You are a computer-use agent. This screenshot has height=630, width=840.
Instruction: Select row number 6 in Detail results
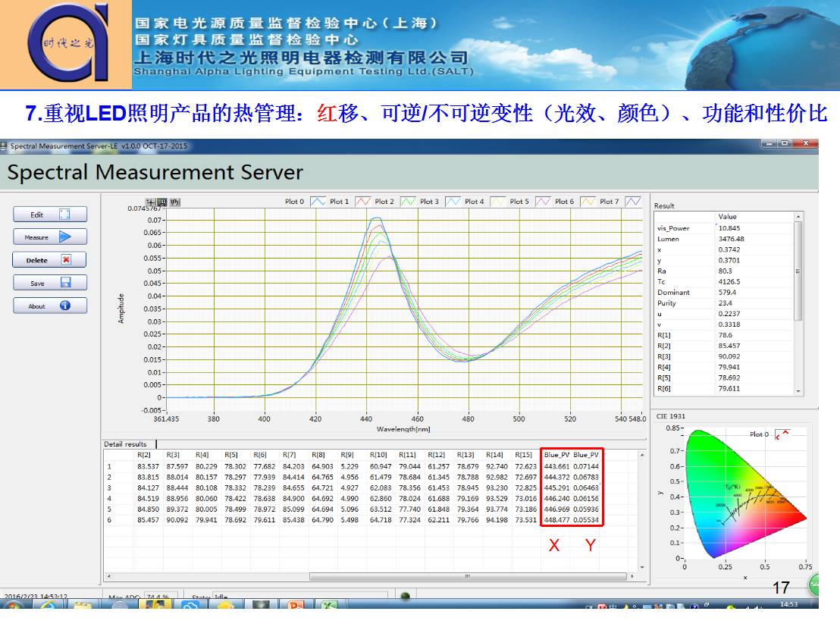pyautogui.click(x=109, y=520)
